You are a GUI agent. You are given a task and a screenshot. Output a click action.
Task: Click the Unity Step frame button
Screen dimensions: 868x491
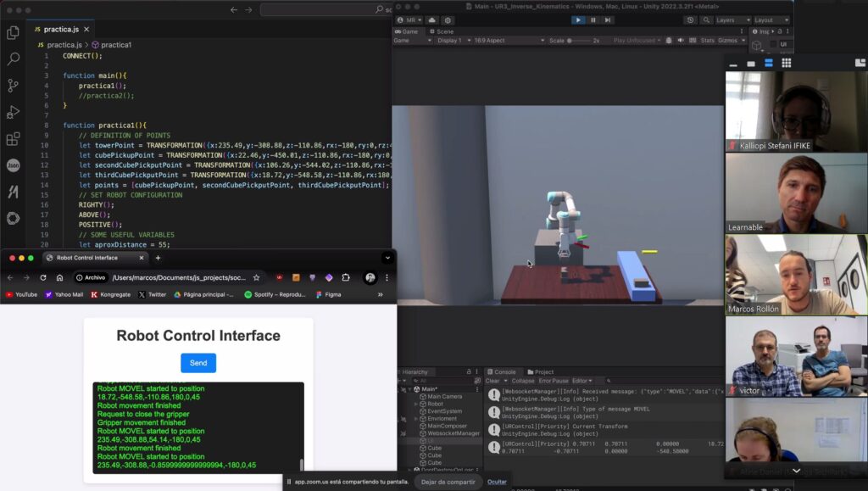607,20
